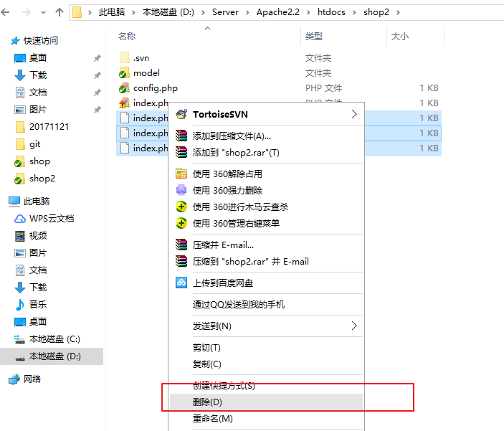The image size is (504, 431).
Task: Click the config.php file icon
Action: [x=124, y=88]
